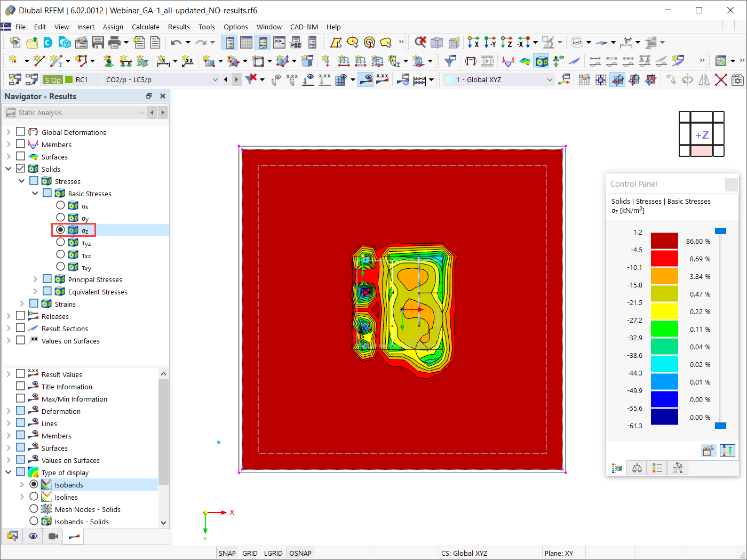Viewport: 747px width, 560px height.
Task: Select the σy stress radio button
Action: (60, 218)
